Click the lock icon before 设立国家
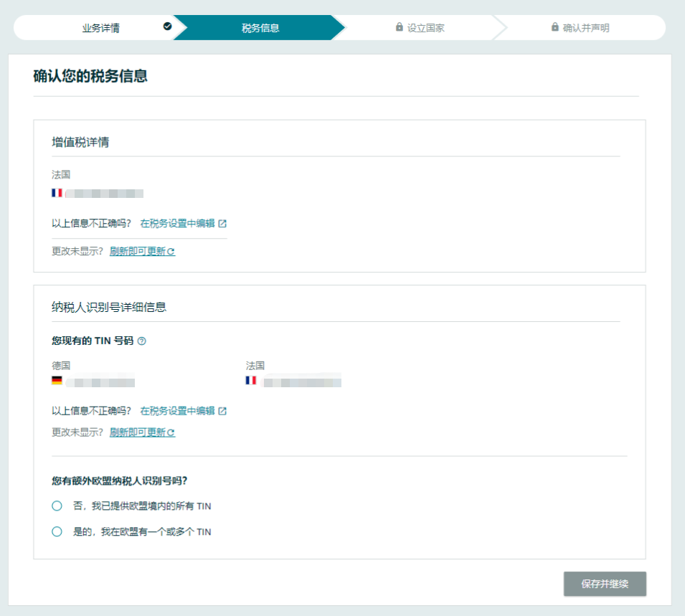685x616 pixels. click(400, 27)
